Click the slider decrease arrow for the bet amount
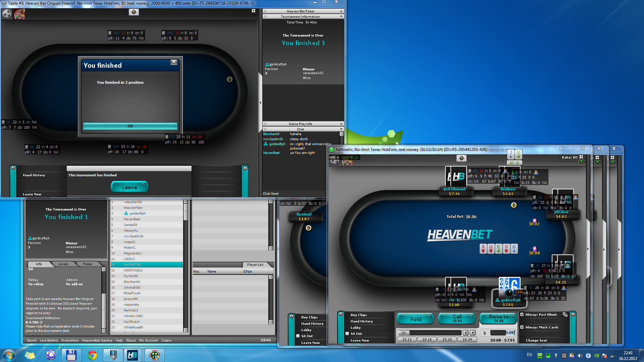Viewport: 644px width, 362px height. pos(466,333)
